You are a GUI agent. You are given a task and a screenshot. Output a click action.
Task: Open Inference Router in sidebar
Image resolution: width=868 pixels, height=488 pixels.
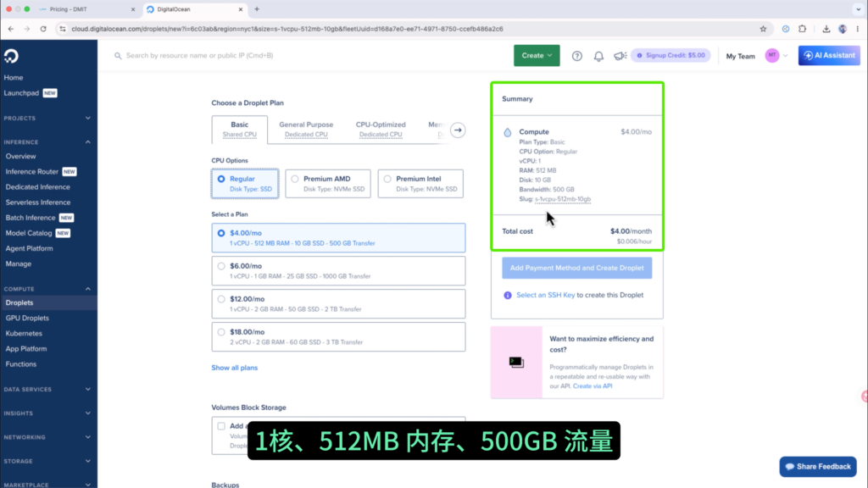(32, 172)
